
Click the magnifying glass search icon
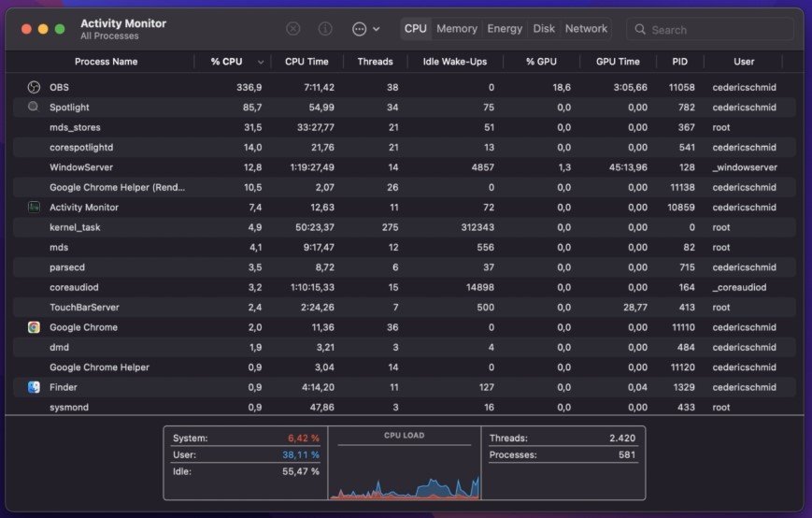click(640, 30)
